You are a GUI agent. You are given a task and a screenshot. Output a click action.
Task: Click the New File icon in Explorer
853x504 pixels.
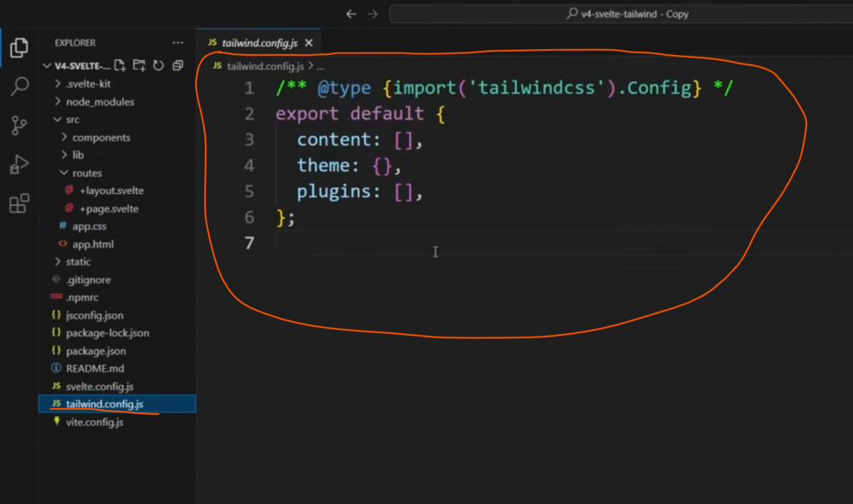click(120, 66)
